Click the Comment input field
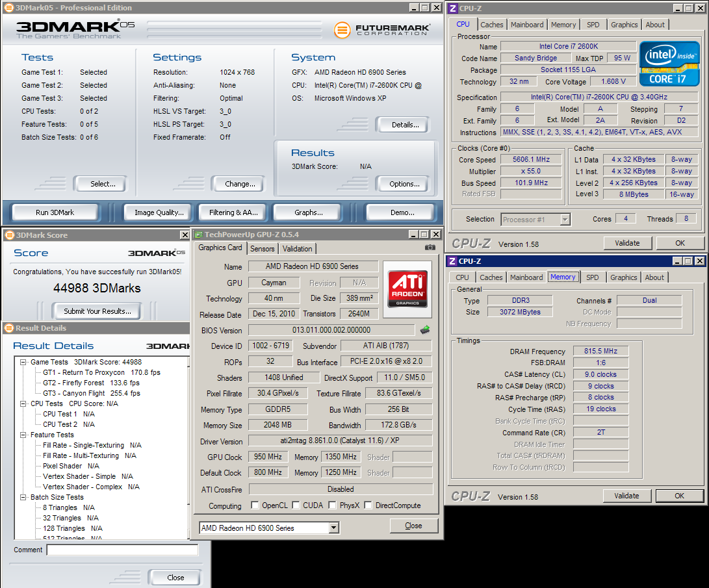The width and height of the screenshot is (709, 588). tap(122, 550)
